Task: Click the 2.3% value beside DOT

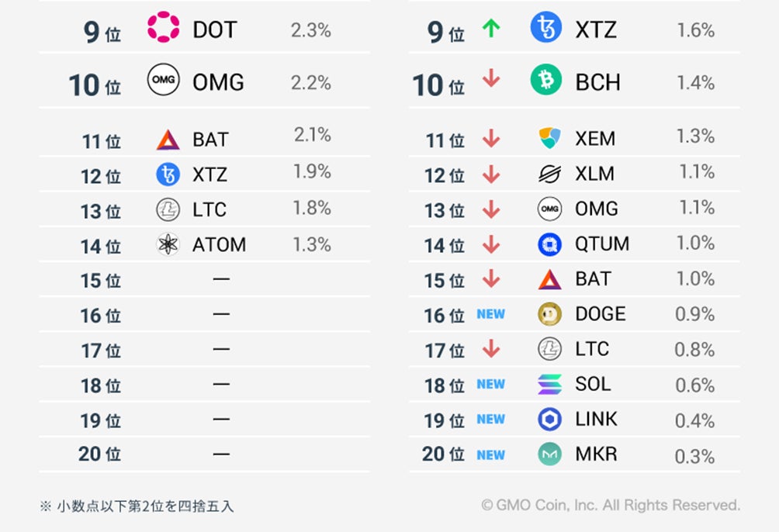Action: click(310, 30)
